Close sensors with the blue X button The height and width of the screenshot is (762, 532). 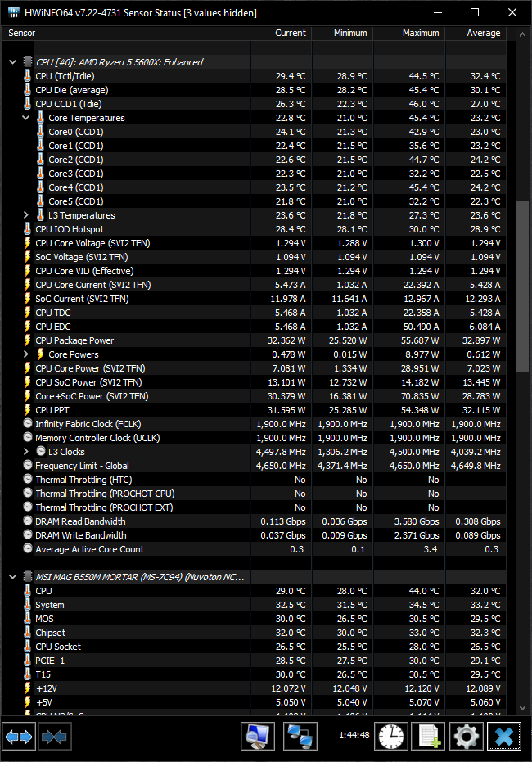(504, 737)
